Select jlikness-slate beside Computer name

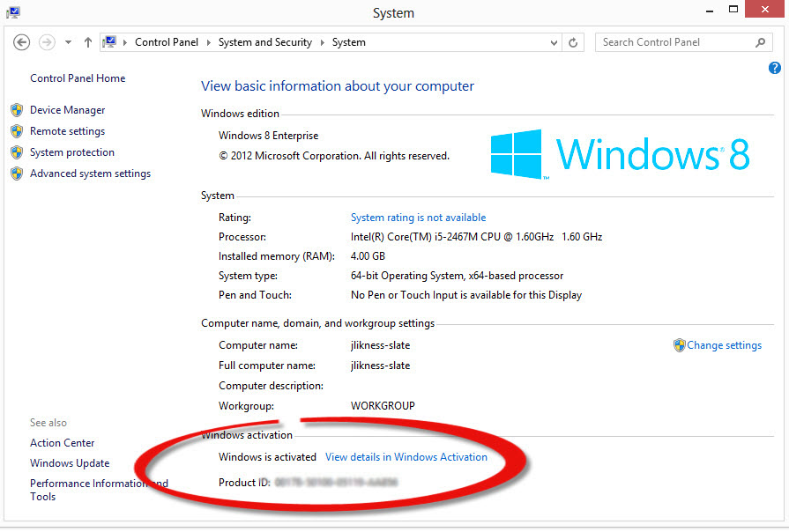[x=380, y=345]
